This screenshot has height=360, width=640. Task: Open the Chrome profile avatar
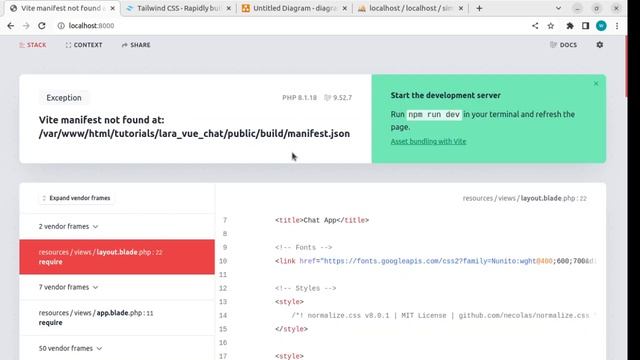(601, 26)
